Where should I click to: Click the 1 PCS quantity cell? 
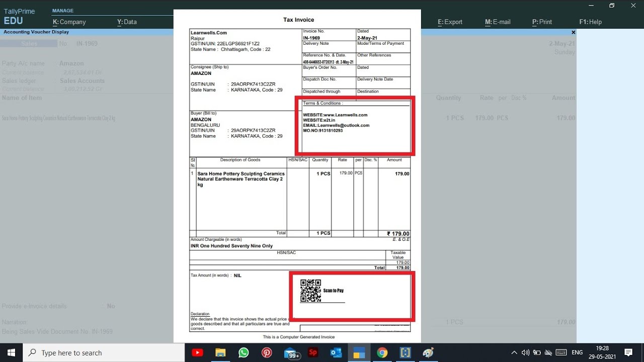(324, 173)
